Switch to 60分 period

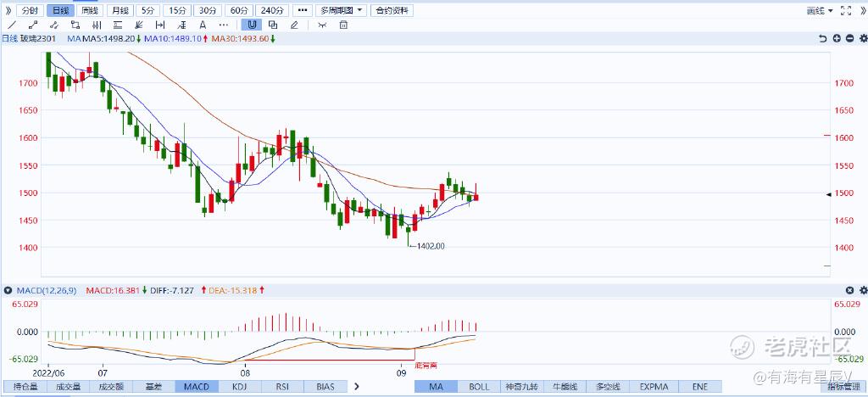(239, 10)
